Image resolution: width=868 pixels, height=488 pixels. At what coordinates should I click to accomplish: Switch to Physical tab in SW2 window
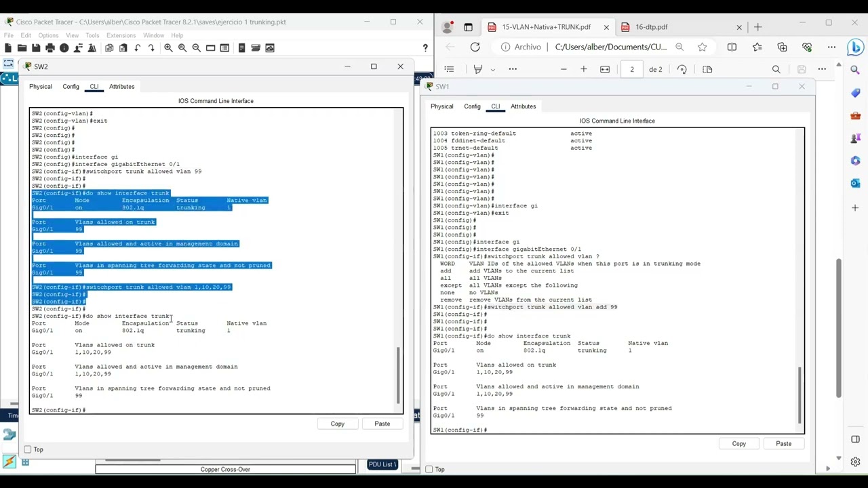point(40,87)
